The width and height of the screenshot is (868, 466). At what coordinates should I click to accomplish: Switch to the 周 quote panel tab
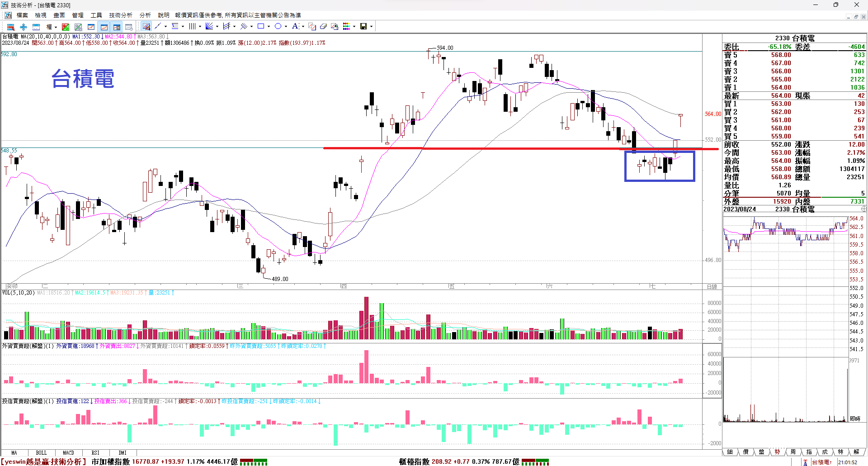tap(793, 452)
